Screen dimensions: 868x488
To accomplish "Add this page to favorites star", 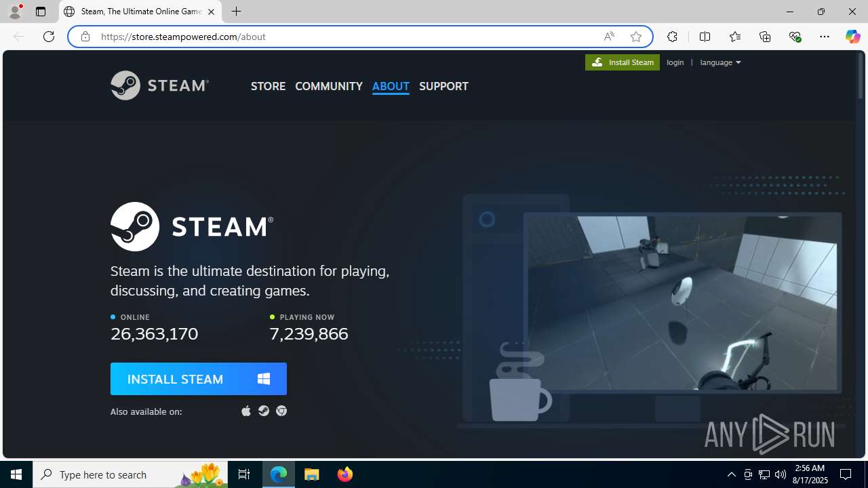I will point(636,37).
